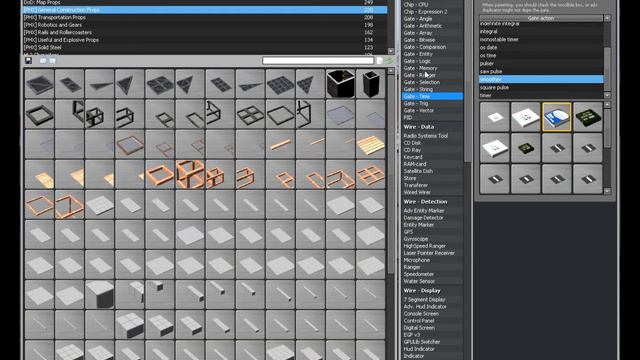Select [PHX] Solid Steel category
640x360 pixels.
(x=204, y=47)
